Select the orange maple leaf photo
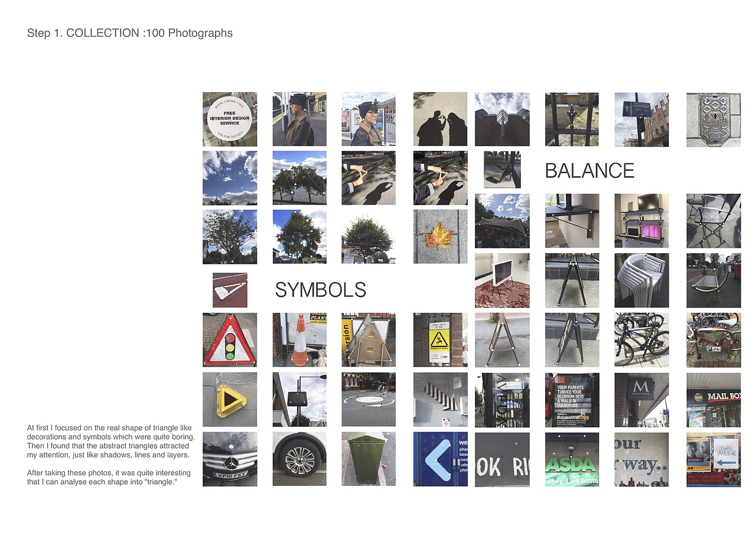This screenshot has height=535, width=756. click(441, 236)
